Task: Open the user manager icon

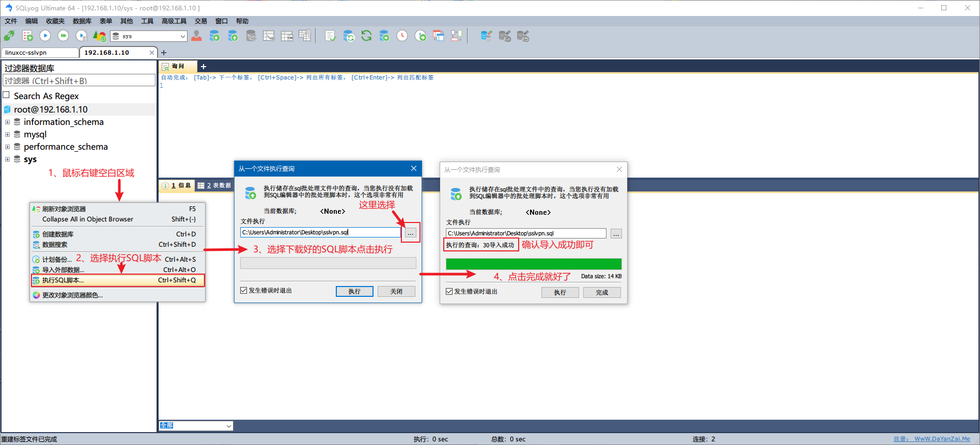Action: coord(196,36)
